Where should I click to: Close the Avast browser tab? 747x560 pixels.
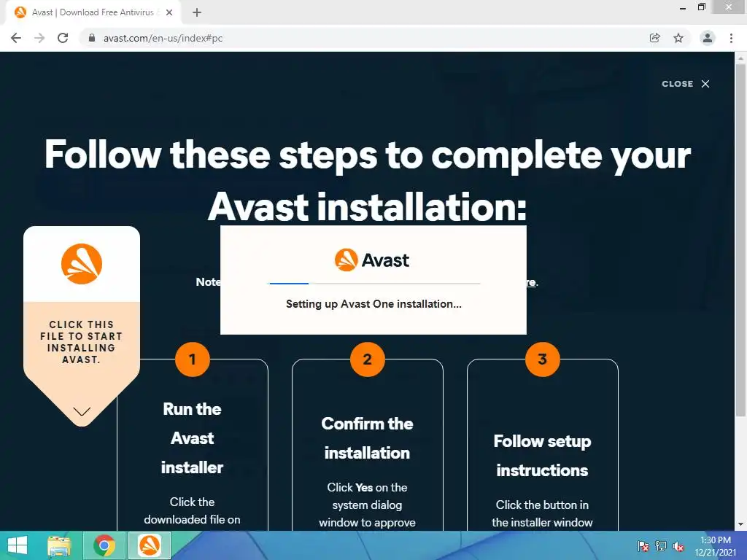coord(169,12)
